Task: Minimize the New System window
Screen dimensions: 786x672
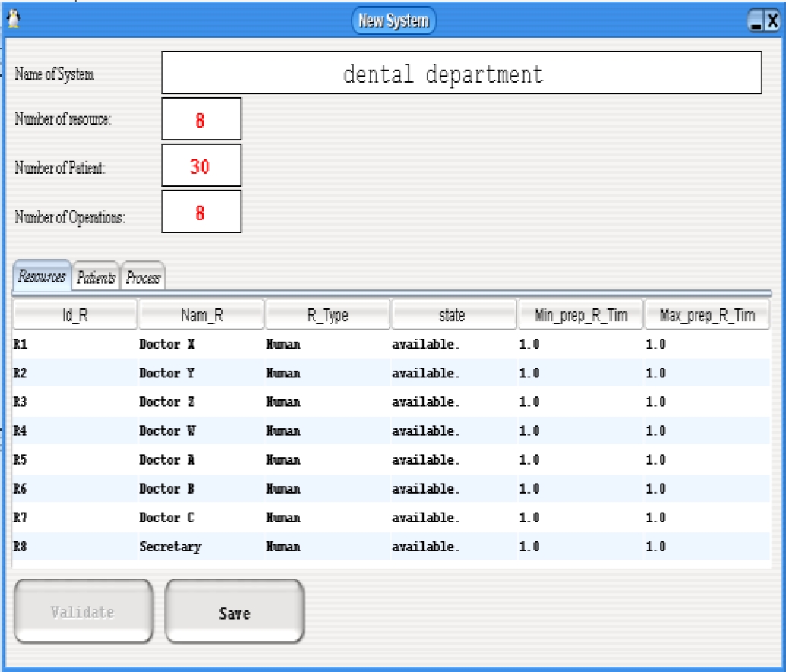Action: pyautogui.click(x=756, y=21)
